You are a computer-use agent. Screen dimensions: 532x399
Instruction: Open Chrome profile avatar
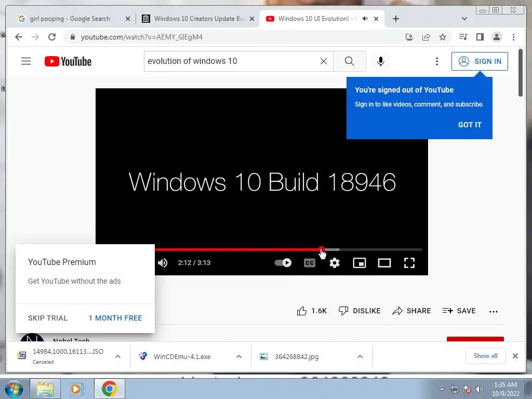click(496, 37)
